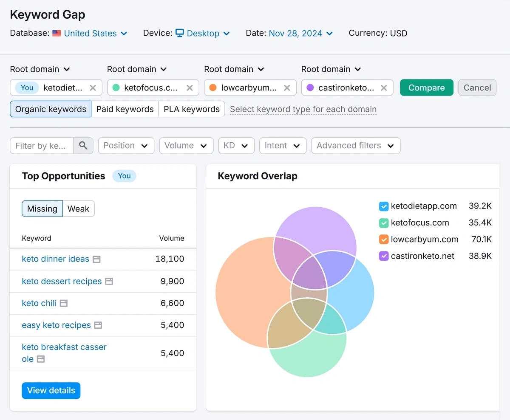
Task: Remove the lowcarbyum domain with its X icon
Action: tap(287, 88)
